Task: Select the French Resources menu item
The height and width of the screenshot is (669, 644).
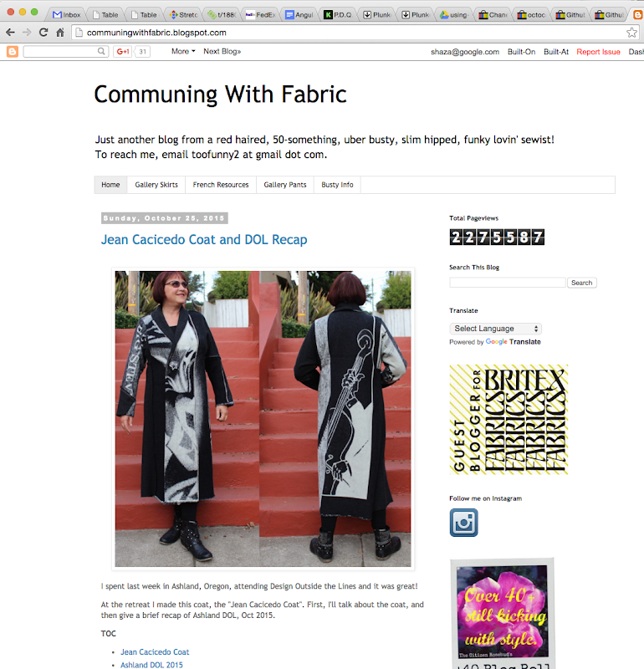Action: 221,185
